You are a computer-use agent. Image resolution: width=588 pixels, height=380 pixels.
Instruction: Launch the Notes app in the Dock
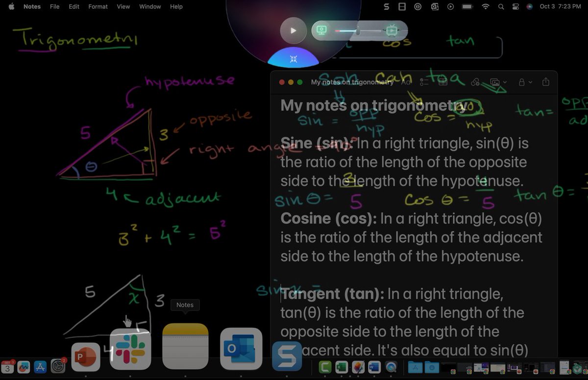pyautogui.click(x=185, y=346)
